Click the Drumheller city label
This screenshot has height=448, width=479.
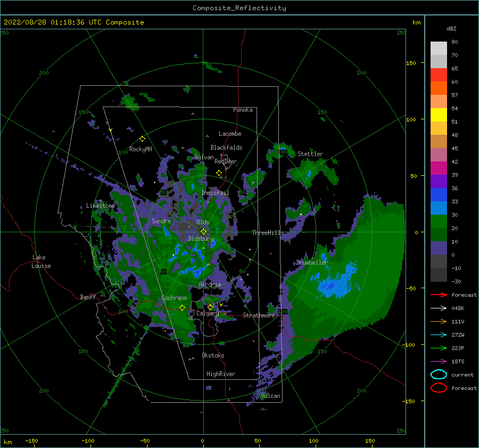click(x=312, y=263)
